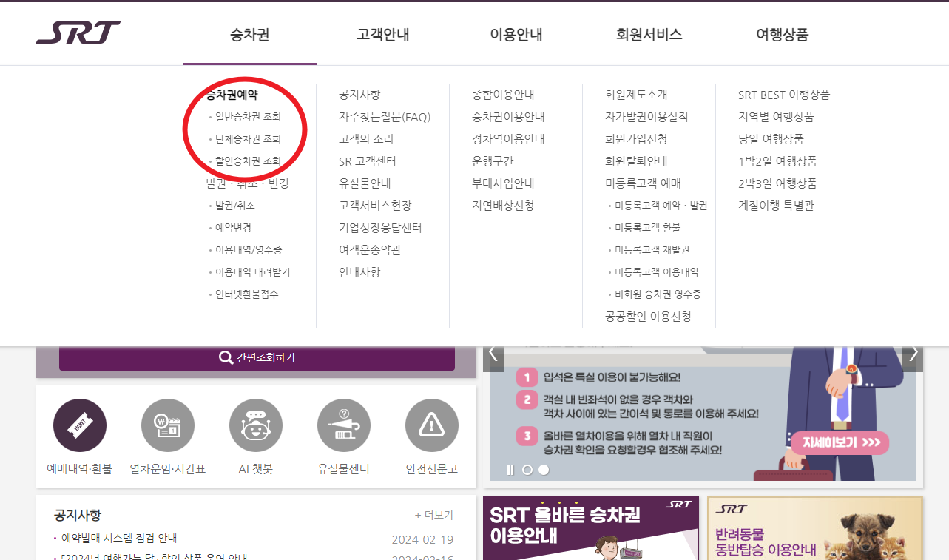Open 계절여행 특별관 link
Image resolution: width=949 pixels, height=560 pixels.
point(776,206)
